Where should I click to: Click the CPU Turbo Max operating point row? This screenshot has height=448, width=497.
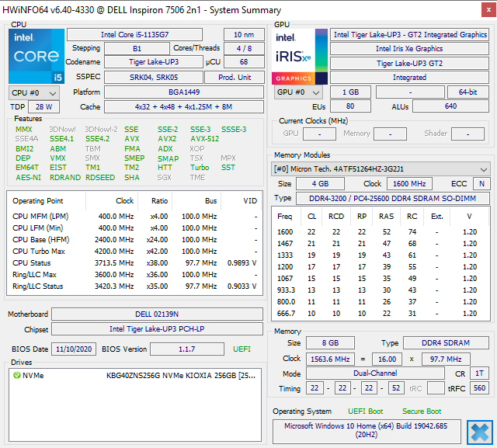[x=134, y=252]
